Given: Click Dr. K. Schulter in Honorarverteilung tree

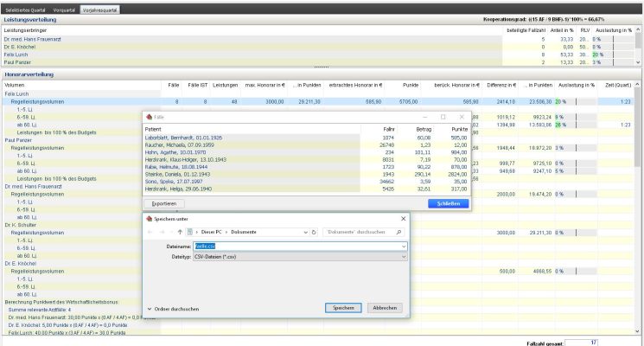Looking at the screenshot, I should [x=21, y=225].
